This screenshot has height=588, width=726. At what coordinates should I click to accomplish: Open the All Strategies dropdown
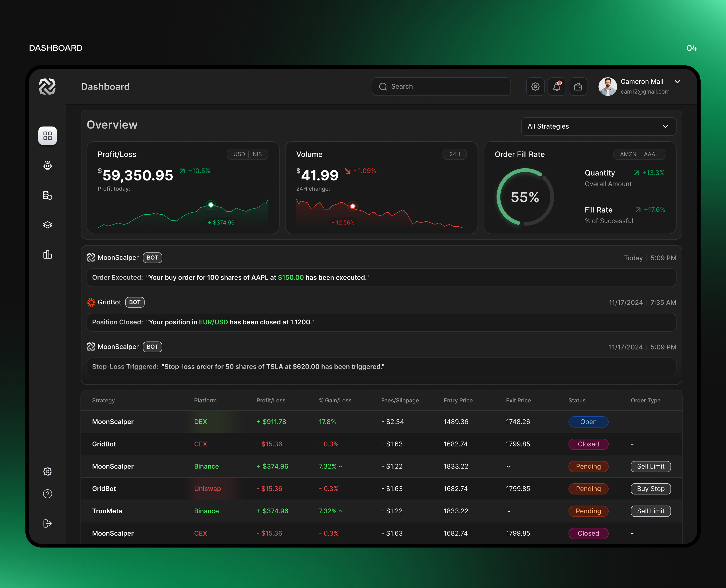[598, 126]
